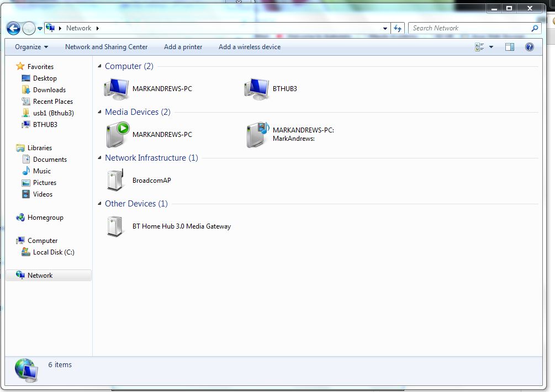Click the BroadcomAP network infrastructure icon
Screen dimensions: 555x392
click(115, 181)
